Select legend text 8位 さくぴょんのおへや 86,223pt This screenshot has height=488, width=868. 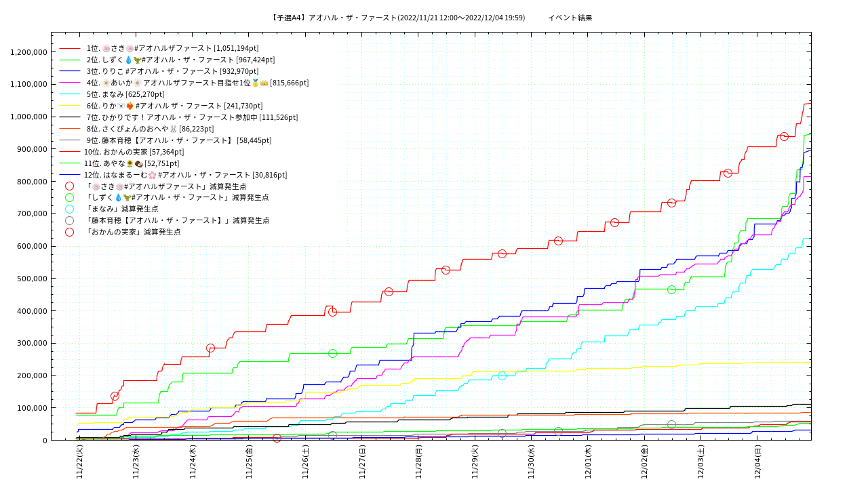coord(150,129)
